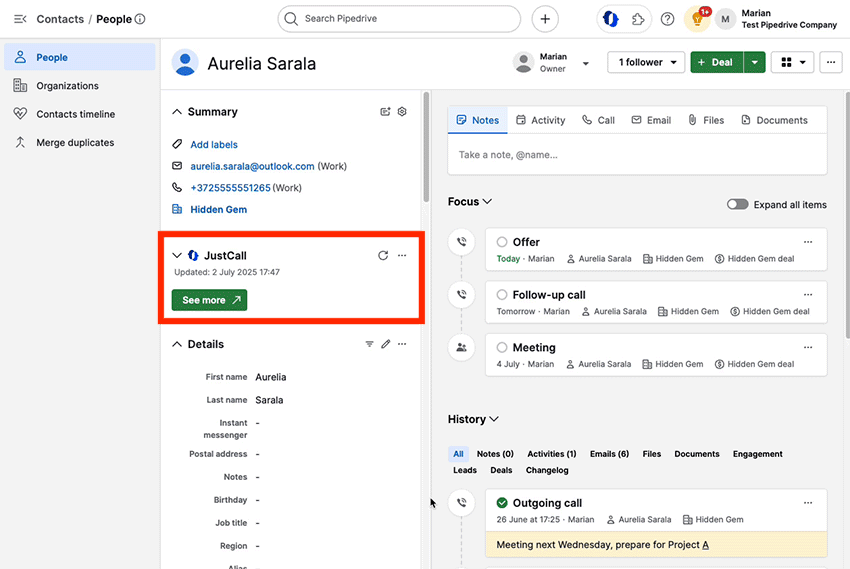Uncheck the completed Outgoing call activity
The height and width of the screenshot is (569, 850).
[x=502, y=503]
